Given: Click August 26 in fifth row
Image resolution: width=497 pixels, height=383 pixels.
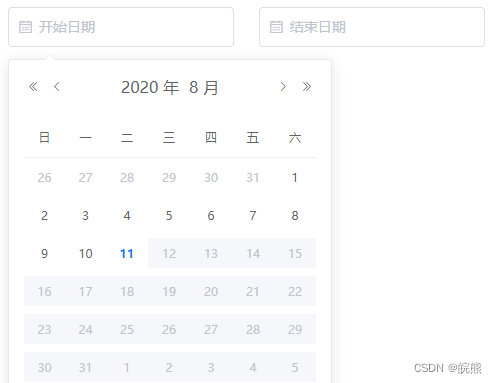Looking at the screenshot, I should [169, 330].
